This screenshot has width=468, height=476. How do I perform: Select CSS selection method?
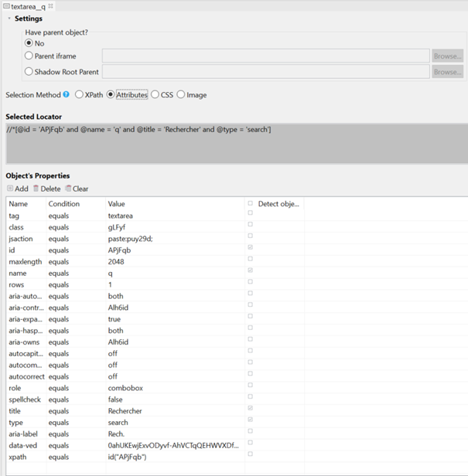click(x=155, y=95)
